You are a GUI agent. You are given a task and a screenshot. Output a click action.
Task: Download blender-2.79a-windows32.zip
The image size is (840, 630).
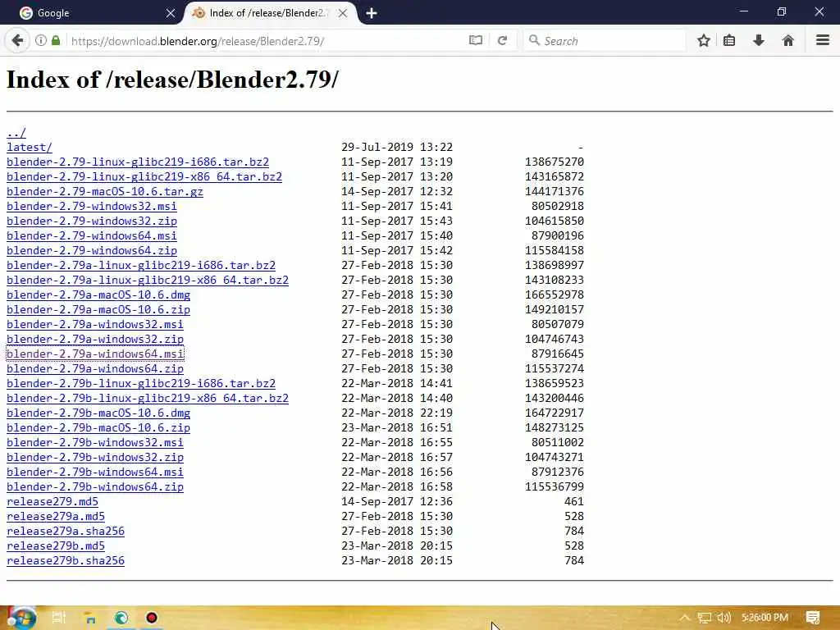coord(95,339)
